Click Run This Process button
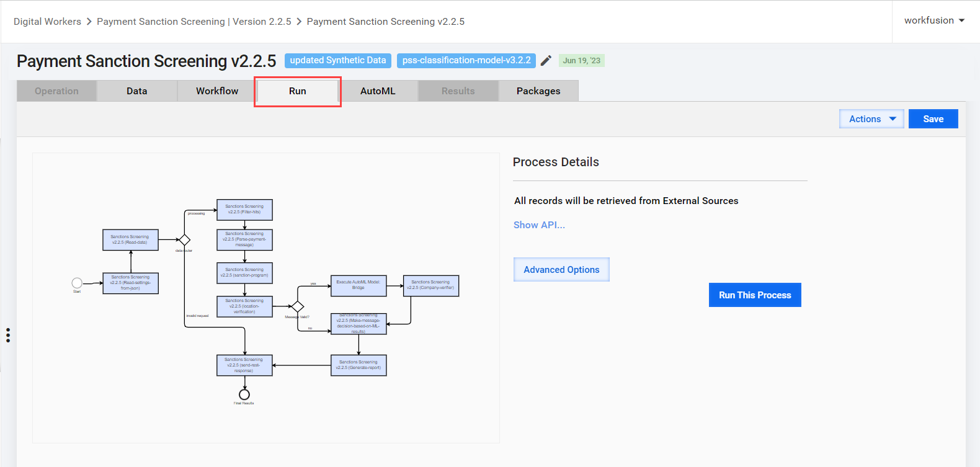 coord(755,295)
